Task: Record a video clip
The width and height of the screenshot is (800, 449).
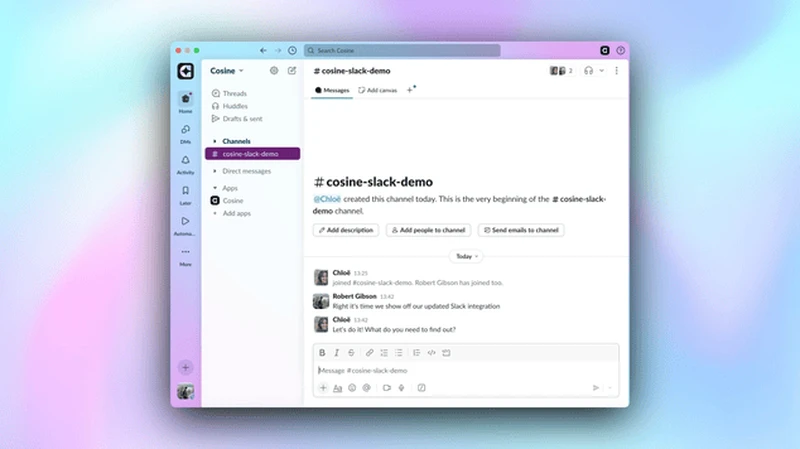Action: coord(387,388)
